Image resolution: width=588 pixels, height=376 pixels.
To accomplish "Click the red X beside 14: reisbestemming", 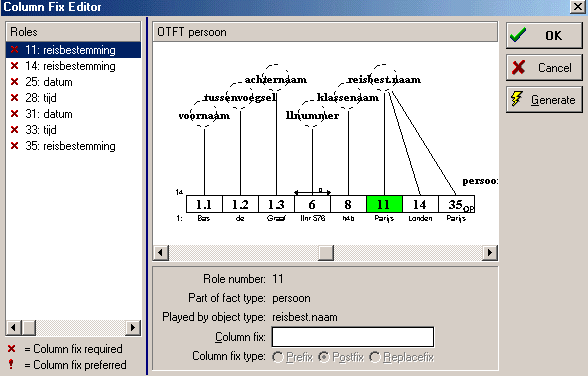I will [15, 66].
